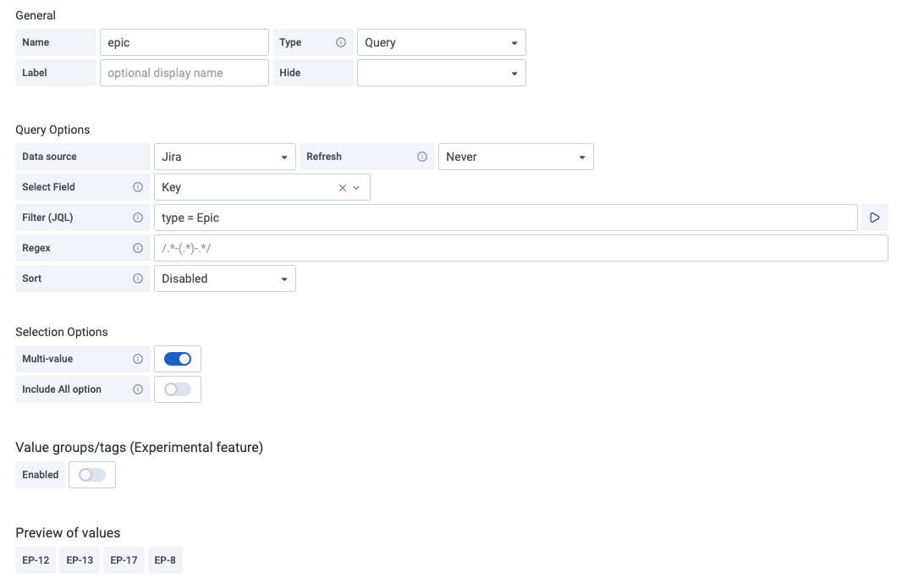The width and height of the screenshot is (924, 584).
Task: Disable the Multi-value toggle
Action: click(x=177, y=358)
